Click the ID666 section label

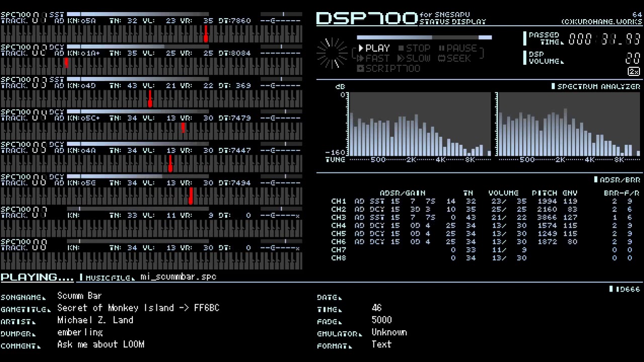[624, 289]
